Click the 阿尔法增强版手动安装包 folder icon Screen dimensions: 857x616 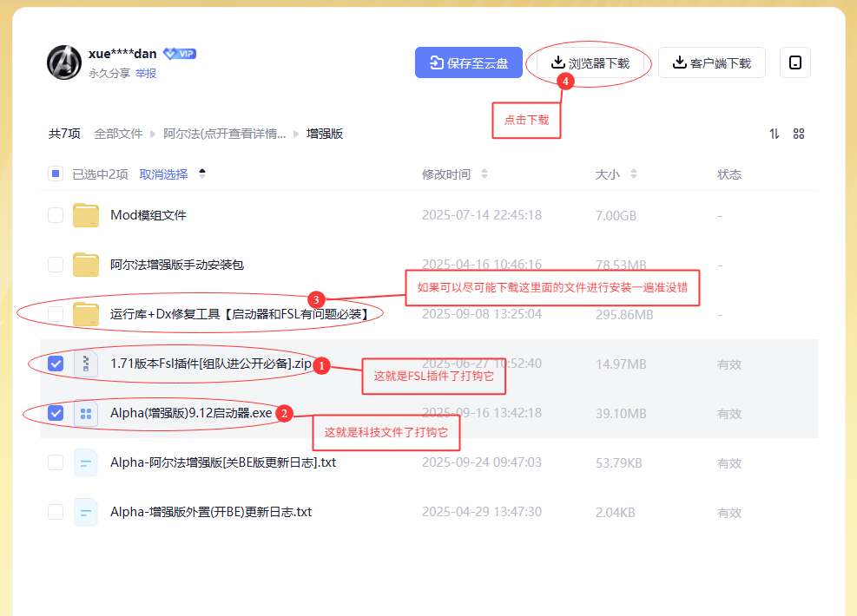(86, 265)
